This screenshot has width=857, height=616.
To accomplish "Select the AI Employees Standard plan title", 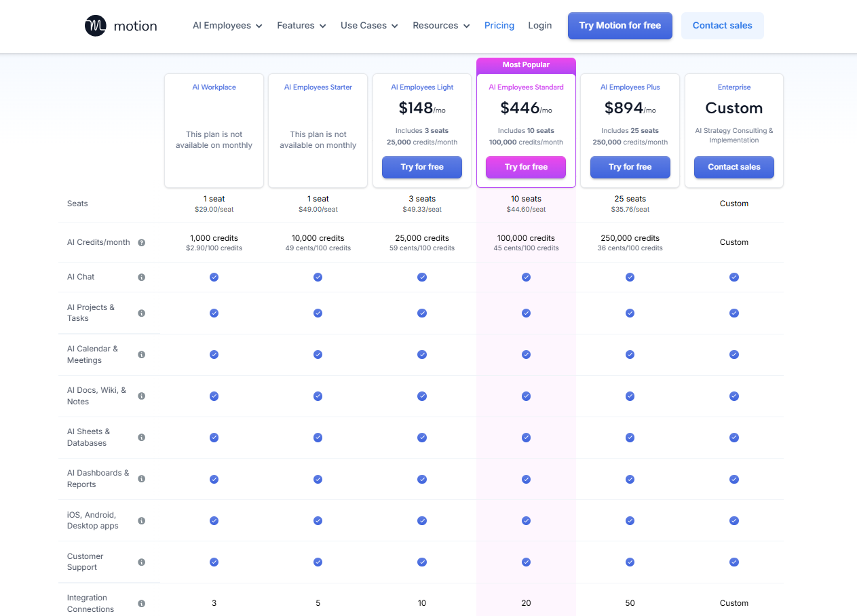I will point(526,88).
